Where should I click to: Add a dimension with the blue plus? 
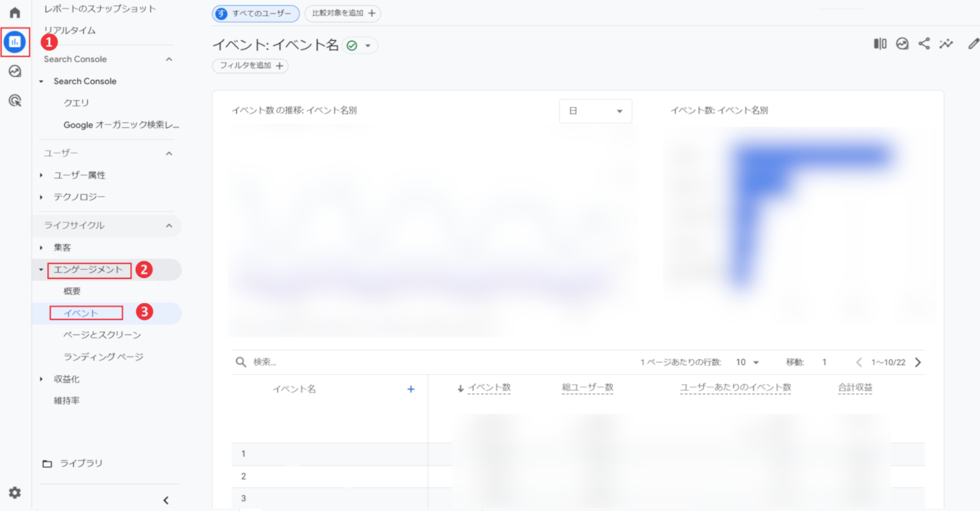[x=411, y=389]
